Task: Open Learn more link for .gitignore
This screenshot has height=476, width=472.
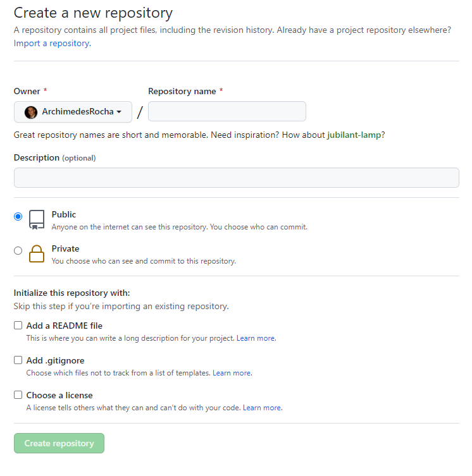Action: (232, 373)
